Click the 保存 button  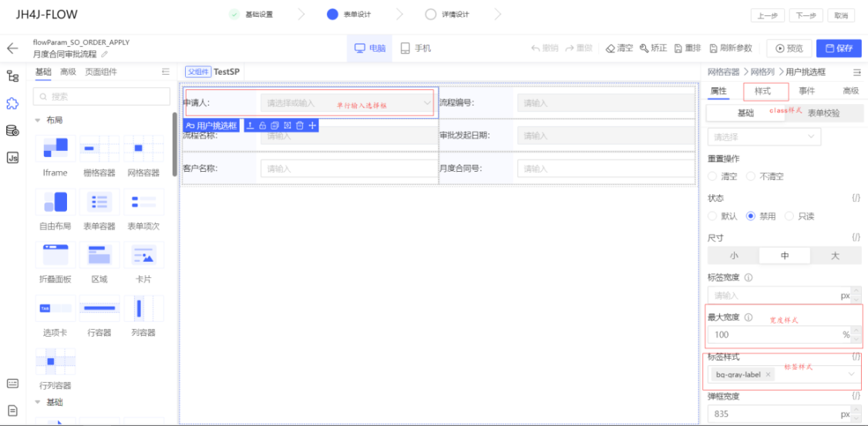(839, 48)
